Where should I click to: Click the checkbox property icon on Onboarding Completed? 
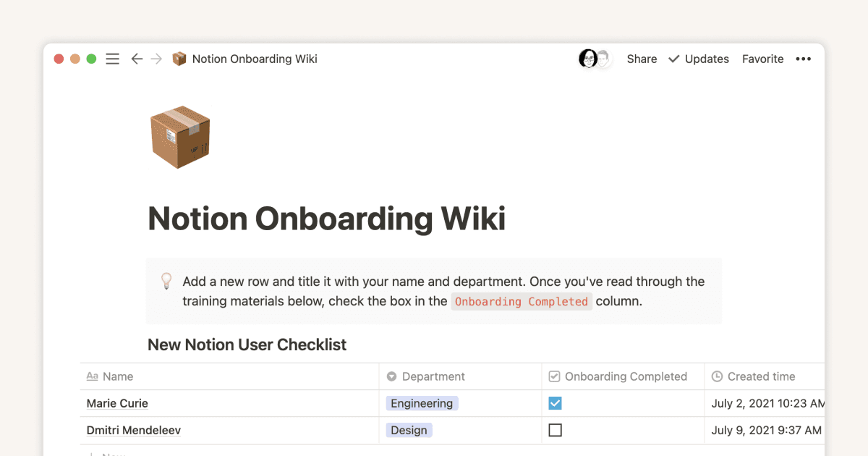pos(553,376)
